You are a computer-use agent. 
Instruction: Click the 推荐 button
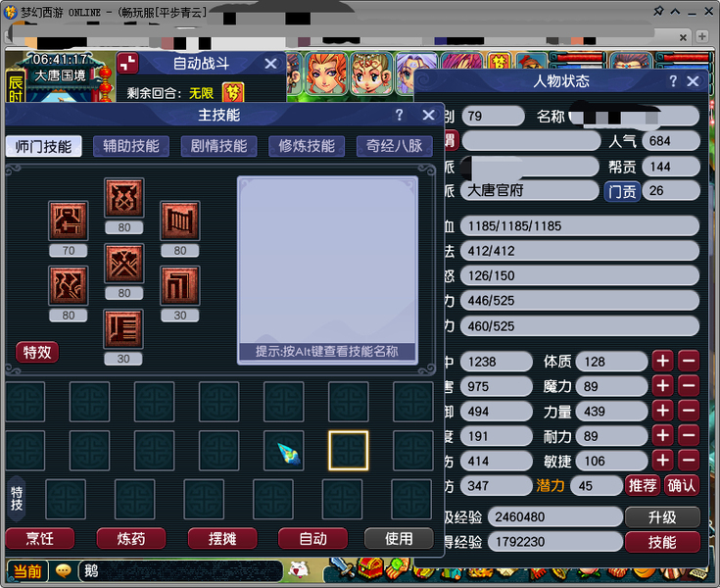(x=643, y=485)
